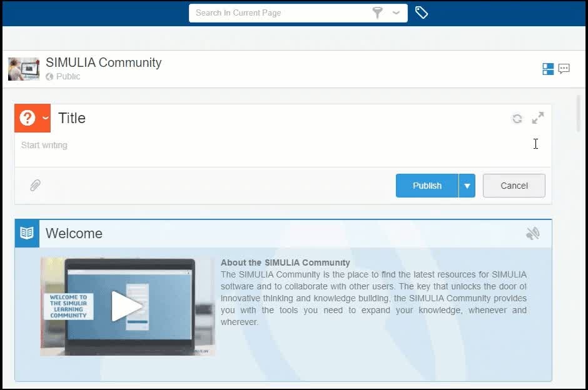Image resolution: width=588 pixels, height=390 pixels.
Task: Click the orange question post type icon
Action: [28, 118]
